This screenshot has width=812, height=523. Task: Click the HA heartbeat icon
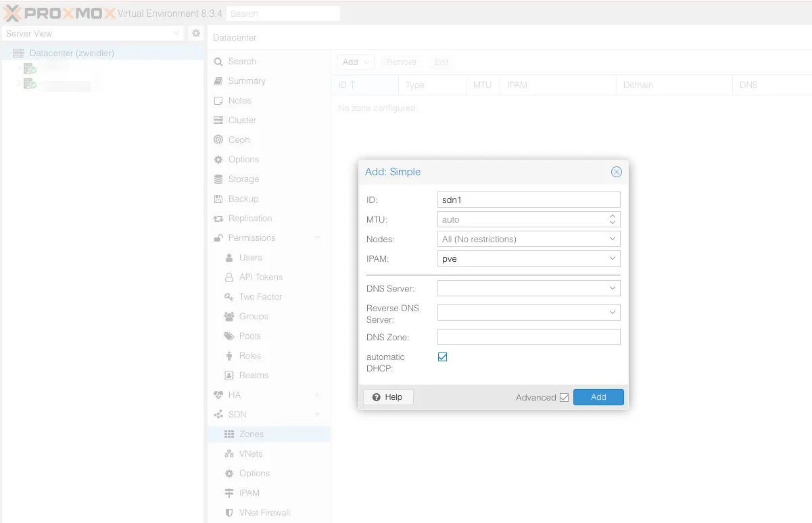[218, 395]
